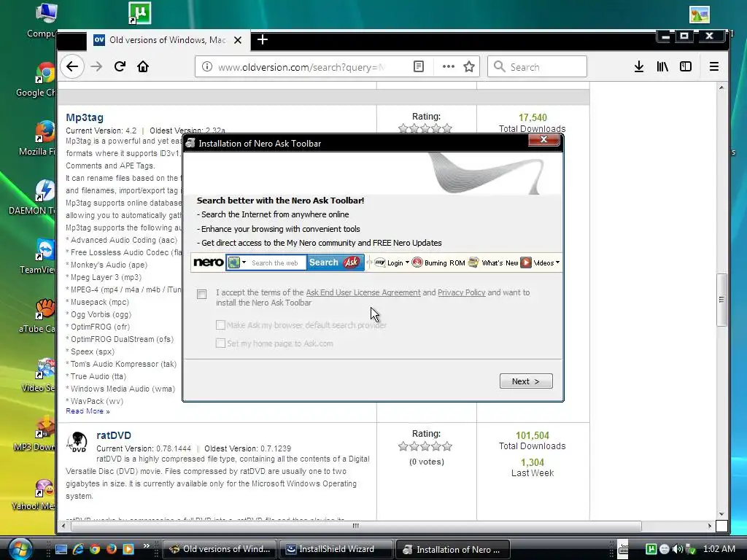This screenshot has width=747, height=560.
Task: Click the Firefox forward arrow button
Action: coord(96,66)
